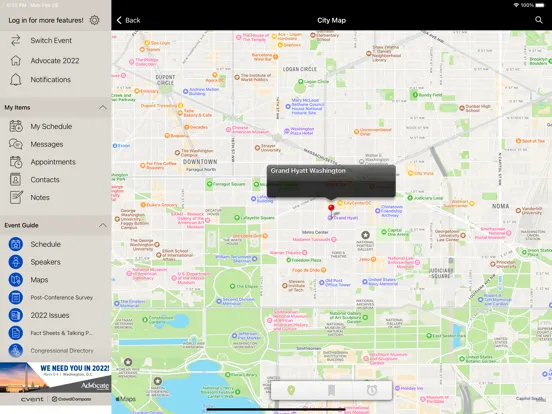Click the Logan Circle green park marker

click(300, 82)
